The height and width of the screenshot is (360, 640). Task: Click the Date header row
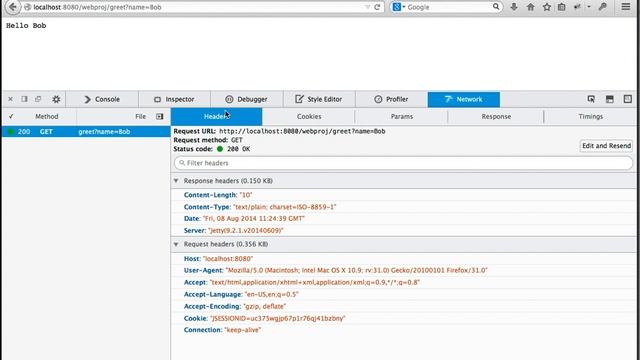pyautogui.click(x=403, y=219)
